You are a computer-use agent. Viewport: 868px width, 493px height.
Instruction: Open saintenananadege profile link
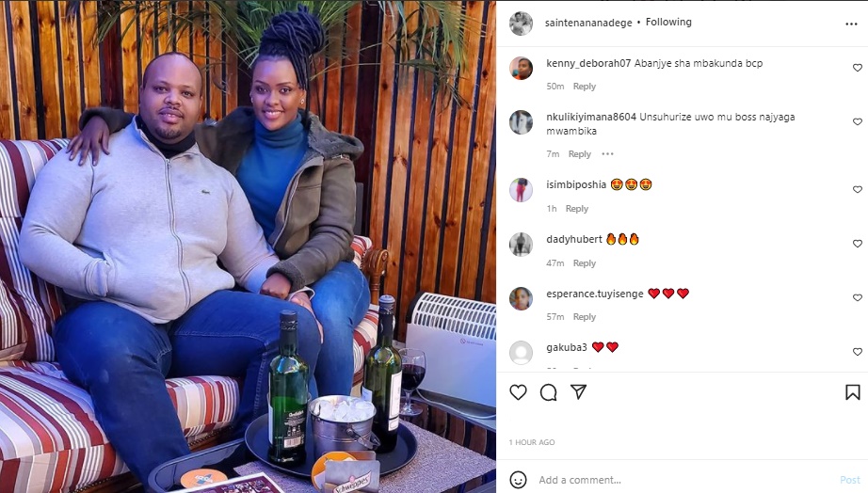click(588, 23)
